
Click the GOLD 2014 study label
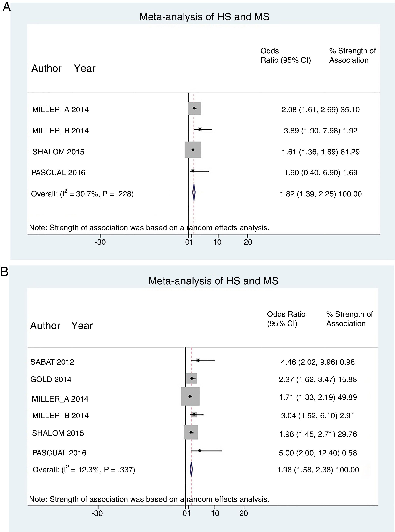pos(51,379)
